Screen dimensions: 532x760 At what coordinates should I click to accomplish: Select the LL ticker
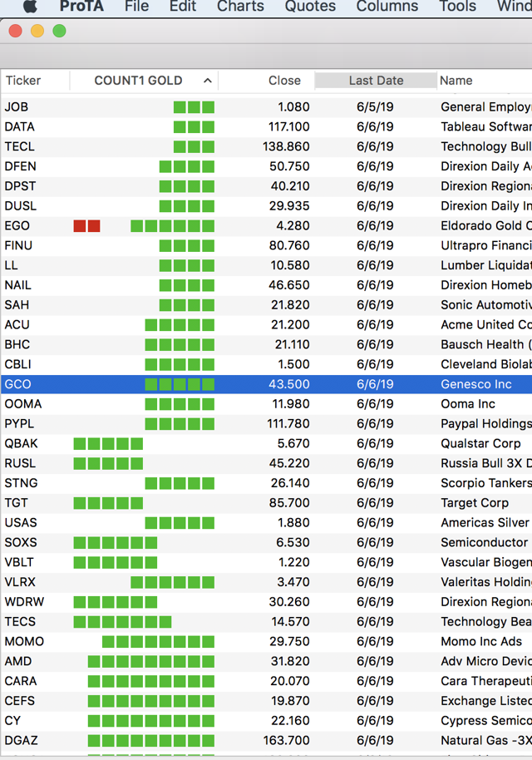tap(11, 265)
